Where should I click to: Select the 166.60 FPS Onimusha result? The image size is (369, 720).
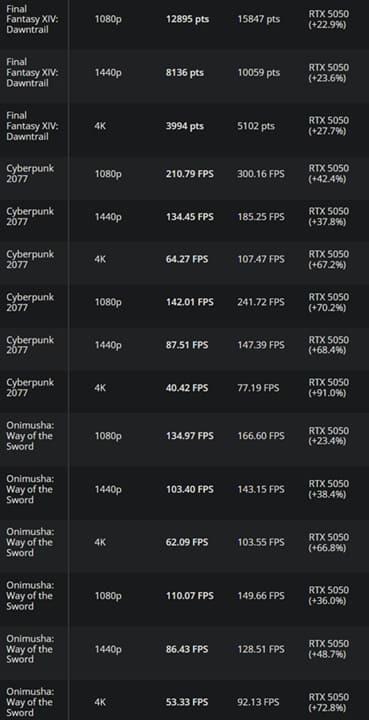point(261,436)
